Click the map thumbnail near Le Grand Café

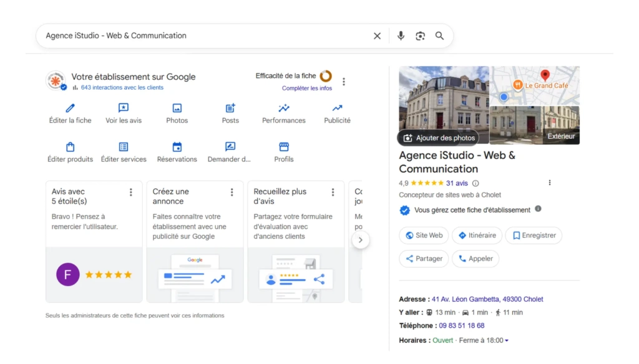535,84
